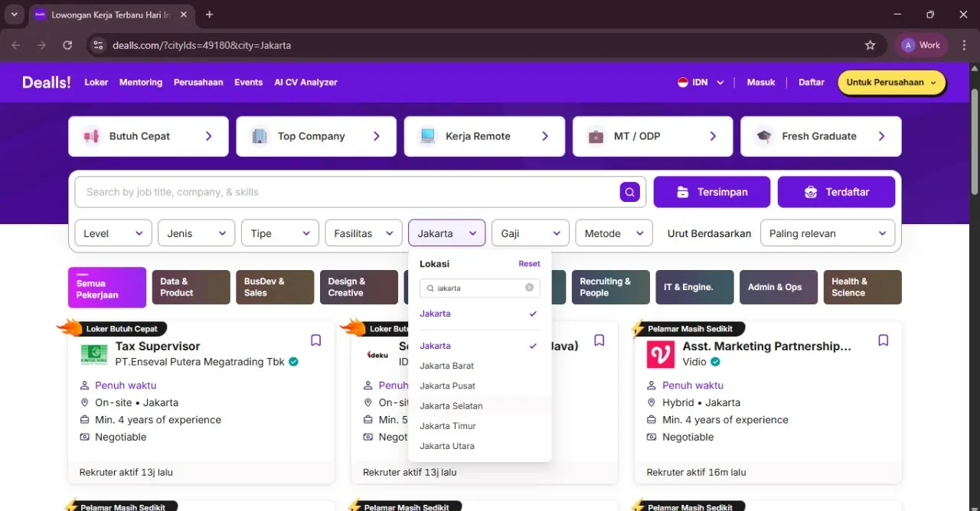
Task: Change sorting from Paling relevan
Action: tap(828, 233)
